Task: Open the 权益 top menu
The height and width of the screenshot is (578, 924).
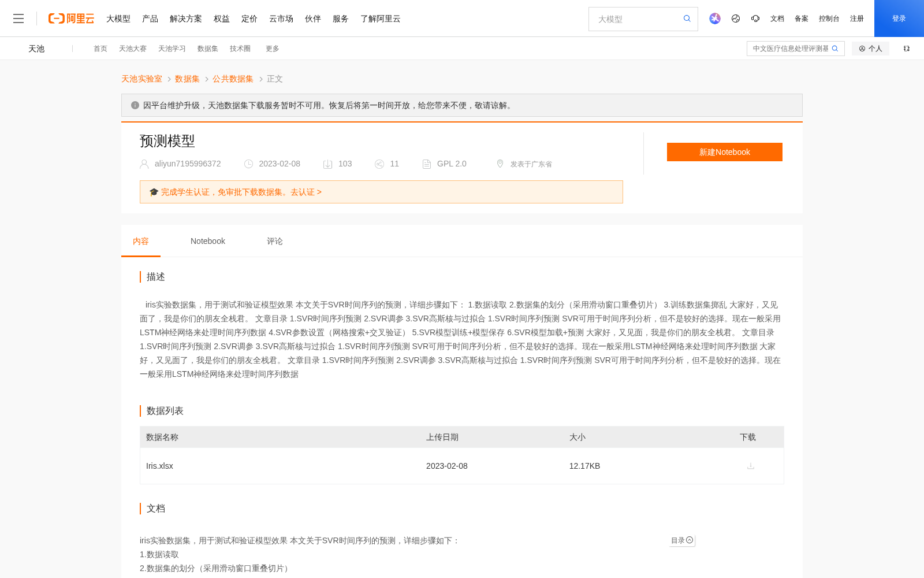Action: point(222,18)
